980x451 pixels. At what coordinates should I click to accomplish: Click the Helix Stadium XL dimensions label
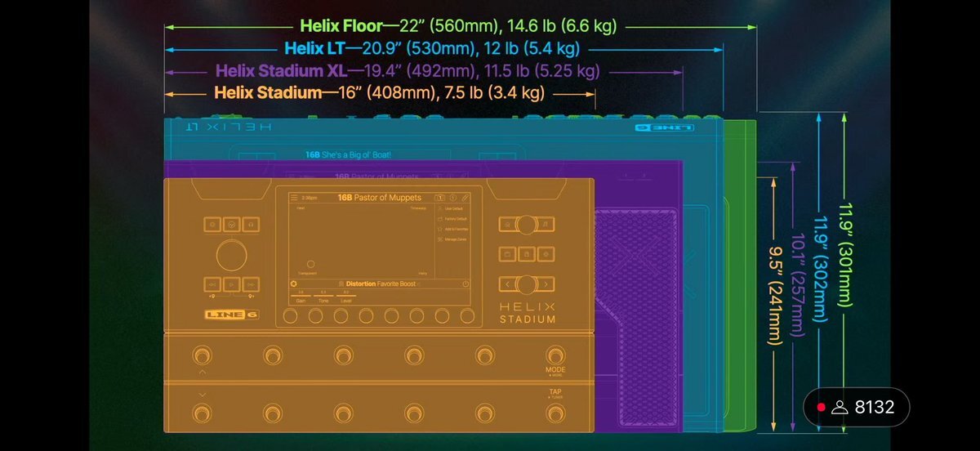click(407, 72)
